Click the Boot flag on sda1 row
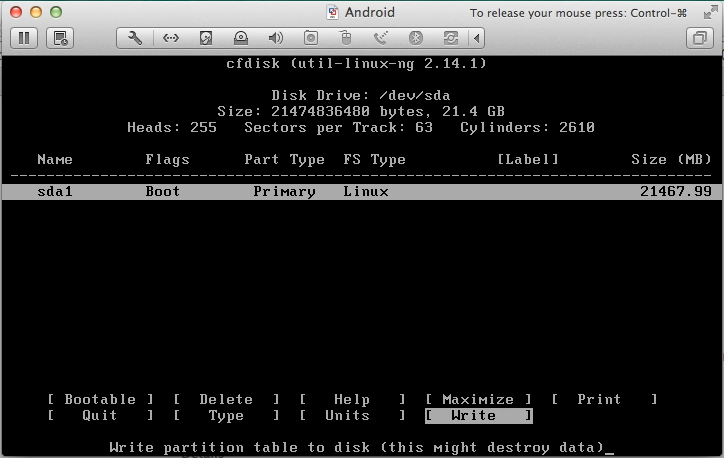The image size is (724, 458). [163, 191]
